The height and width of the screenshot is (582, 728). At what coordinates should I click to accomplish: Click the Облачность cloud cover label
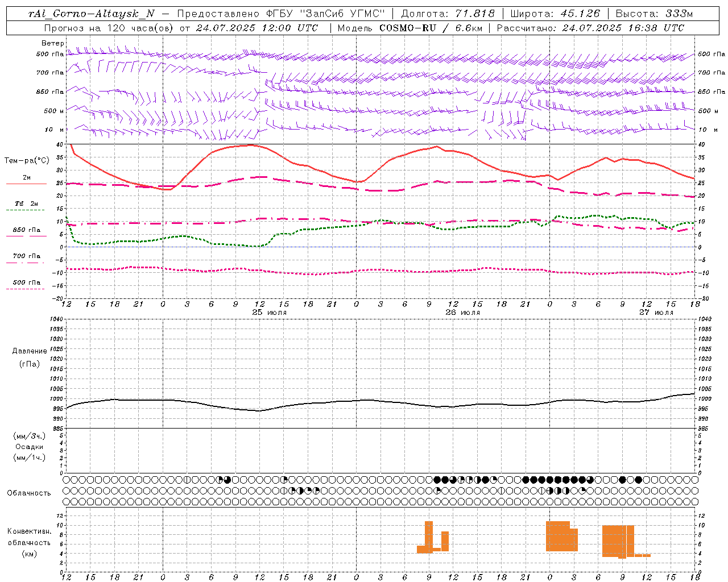[29, 493]
